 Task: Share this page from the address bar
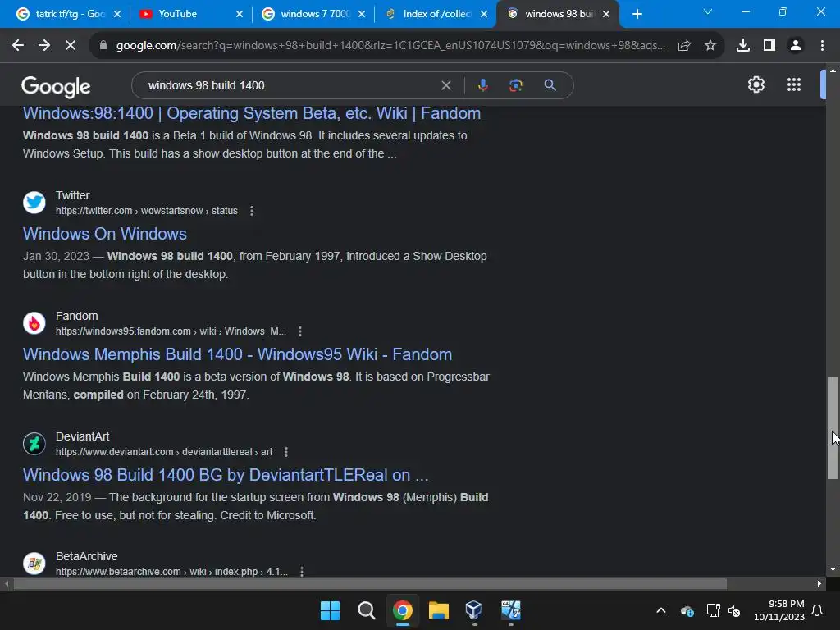click(x=683, y=46)
